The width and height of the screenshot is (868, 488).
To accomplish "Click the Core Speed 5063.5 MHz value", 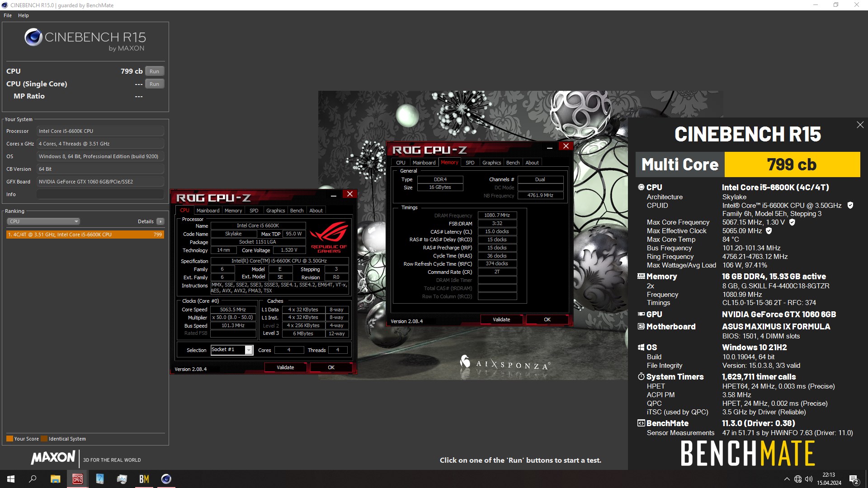I will pyautogui.click(x=233, y=310).
